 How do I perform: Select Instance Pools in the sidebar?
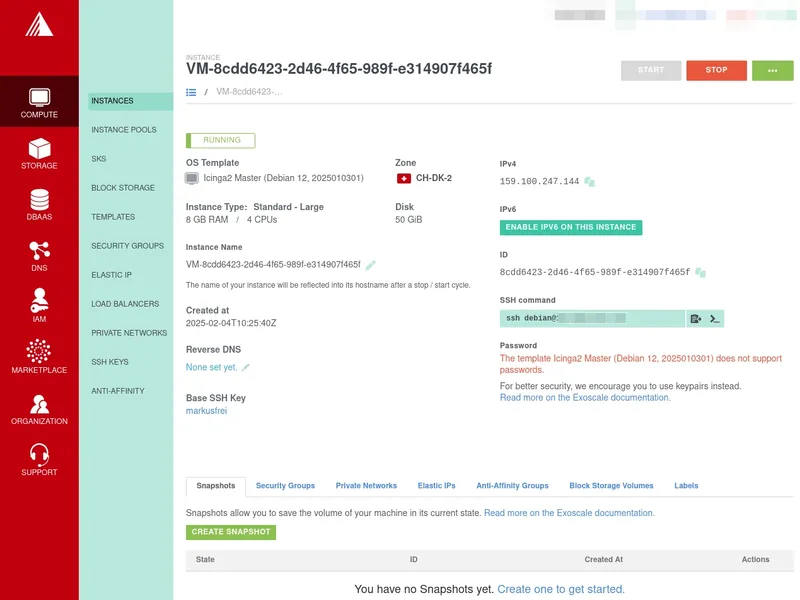pos(124,130)
